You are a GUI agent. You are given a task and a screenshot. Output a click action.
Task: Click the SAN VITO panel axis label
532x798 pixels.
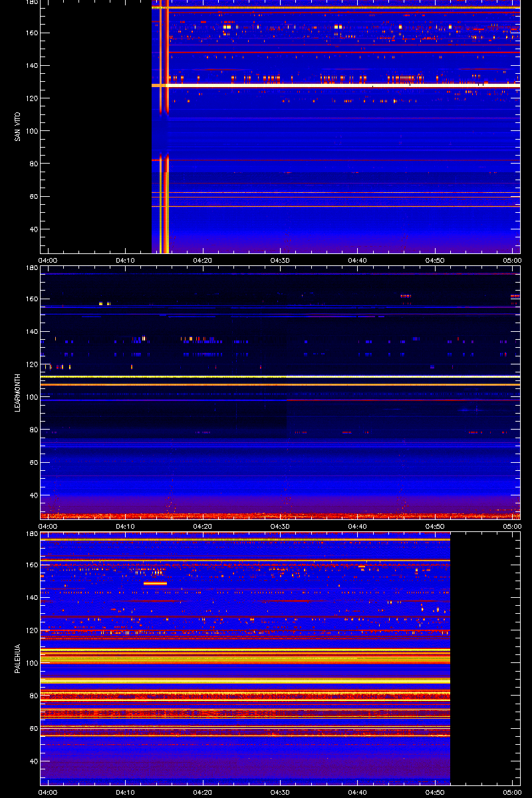pos(18,126)
